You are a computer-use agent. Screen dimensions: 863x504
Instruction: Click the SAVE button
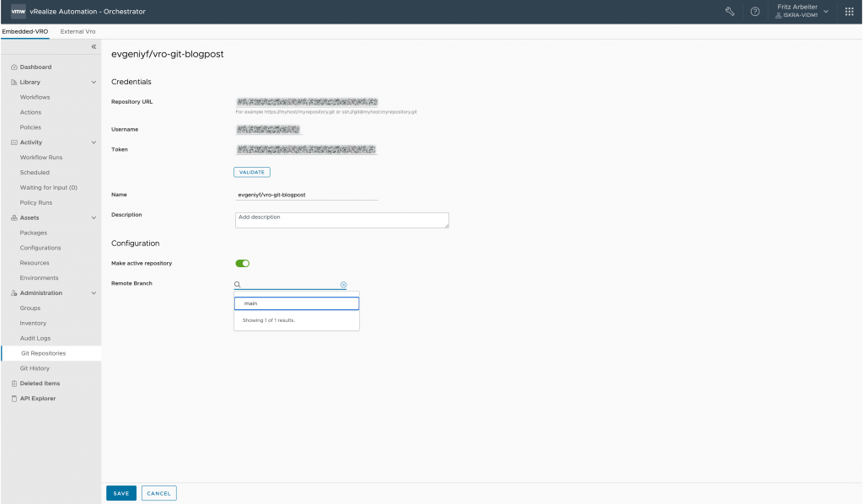121,494
